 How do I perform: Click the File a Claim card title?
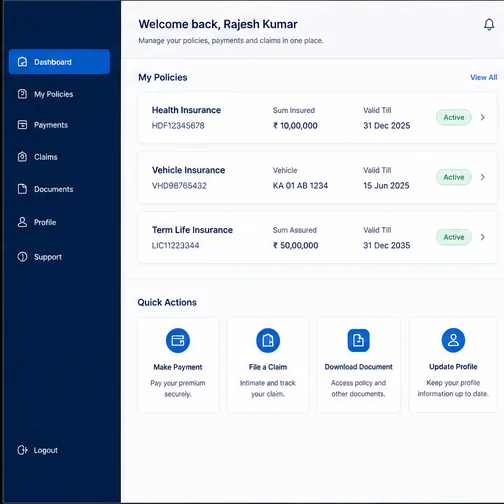pyautogui.click(x=268, y=367)
